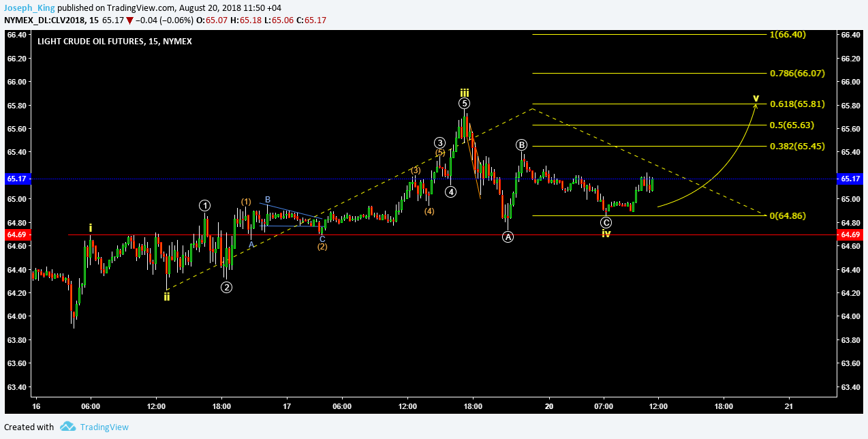
Task: Click the red down-triangle price change icon
Action: pos(129,20)
